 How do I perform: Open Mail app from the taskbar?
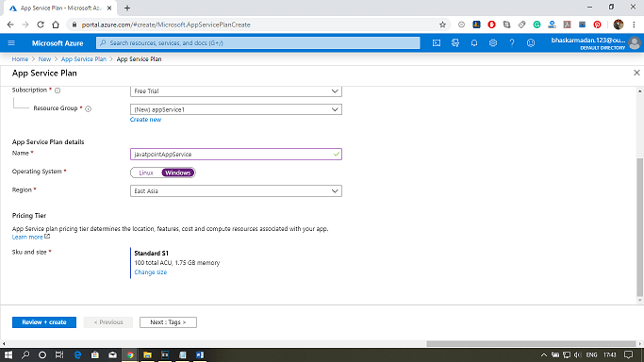pyautogui.click(x=112, y=355)
